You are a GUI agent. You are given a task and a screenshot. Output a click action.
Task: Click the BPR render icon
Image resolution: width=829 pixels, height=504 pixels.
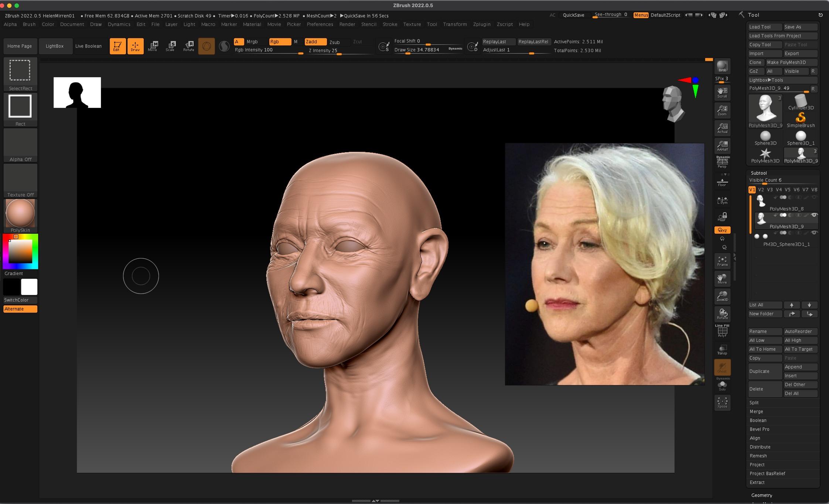[x=722, y=66]
